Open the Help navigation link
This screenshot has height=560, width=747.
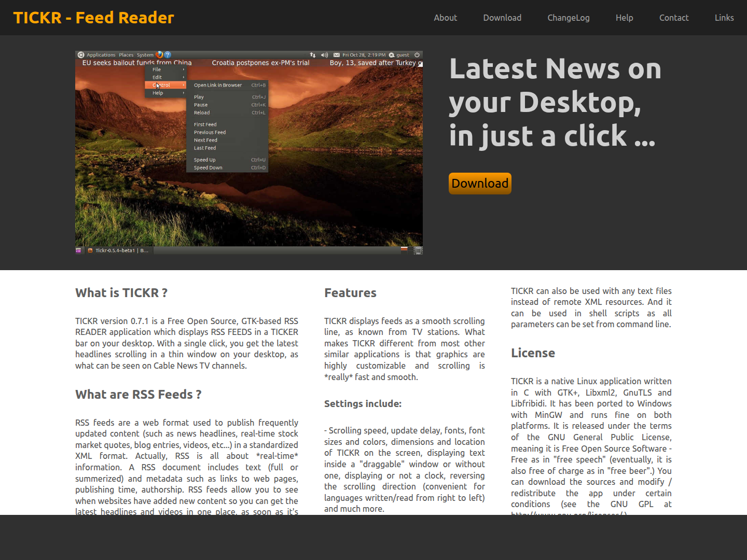(x=624, y=18)
